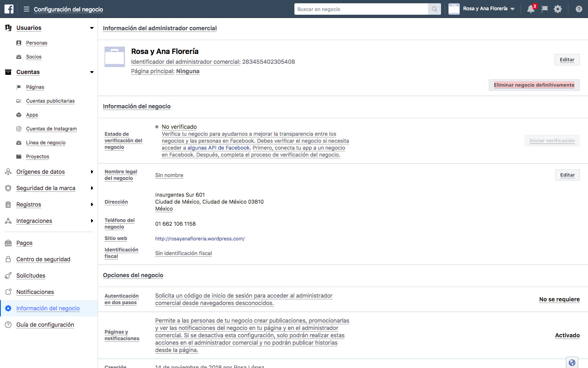Click Editar button for legal business info
Screen dimensions: 588x368
click(x=568, y=175)
